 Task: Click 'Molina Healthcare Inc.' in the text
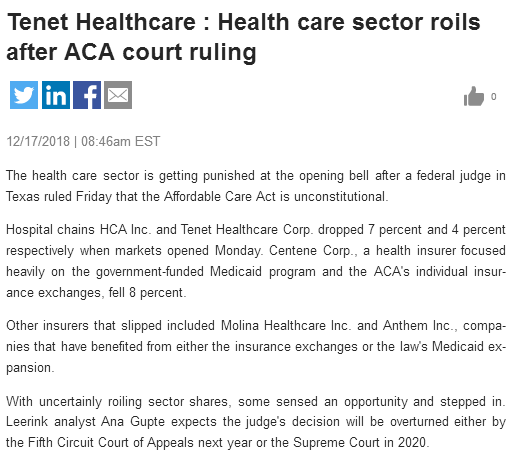point(286,325)
